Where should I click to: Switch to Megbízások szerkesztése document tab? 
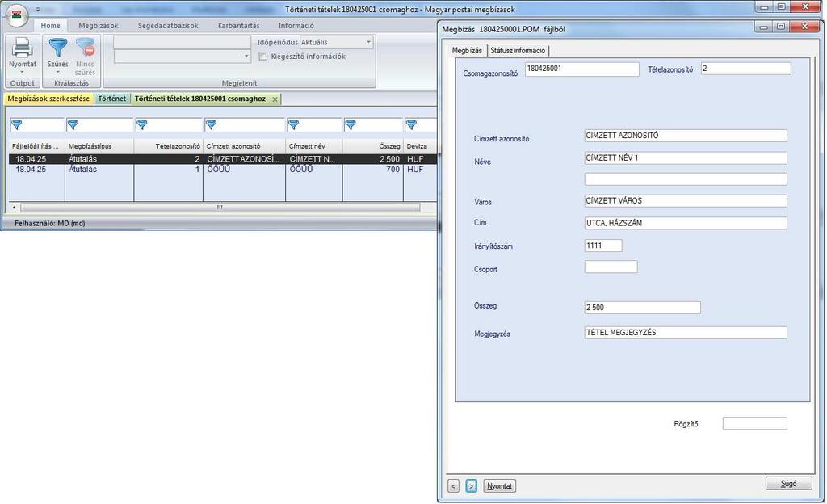(48, 99)
